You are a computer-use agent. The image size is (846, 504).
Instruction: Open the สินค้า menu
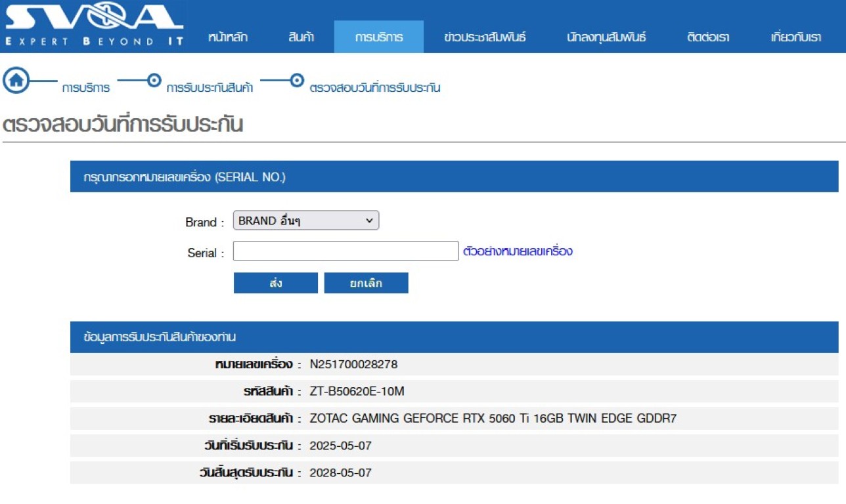point(301,37)
